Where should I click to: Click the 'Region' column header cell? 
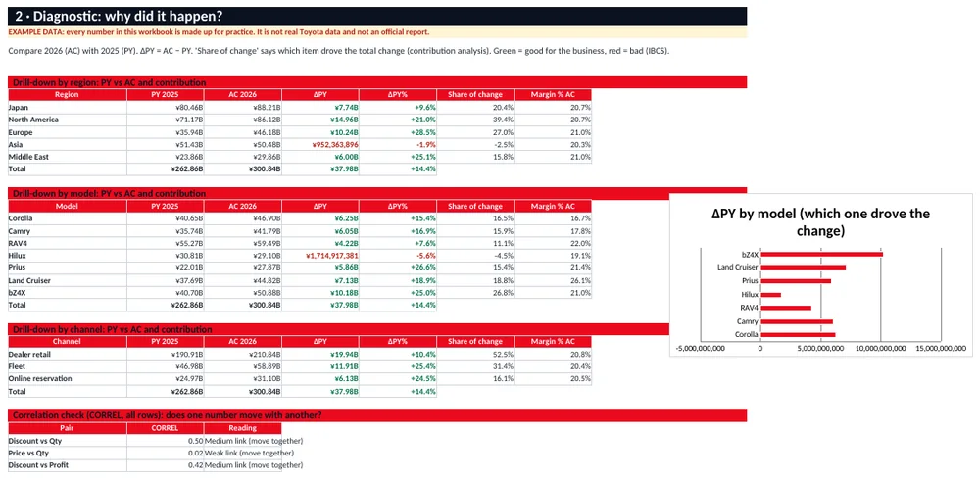click(68, 94)
